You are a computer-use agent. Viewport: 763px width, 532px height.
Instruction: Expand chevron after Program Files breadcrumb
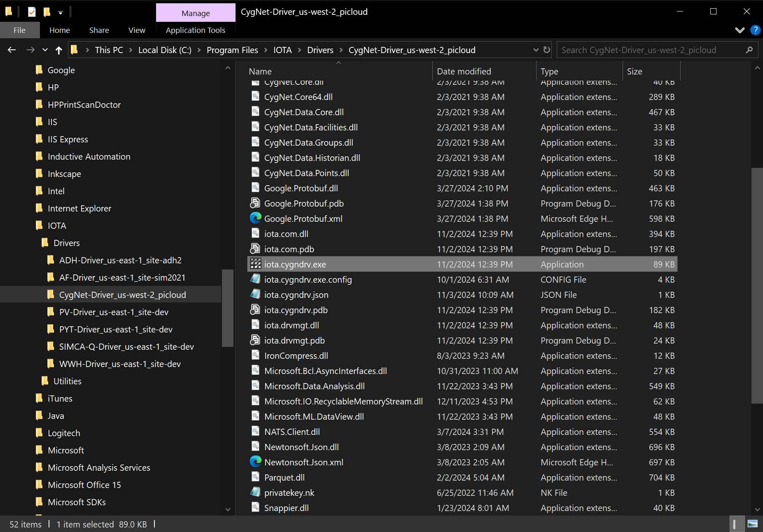pyautogui.click(x=266, y=50)
